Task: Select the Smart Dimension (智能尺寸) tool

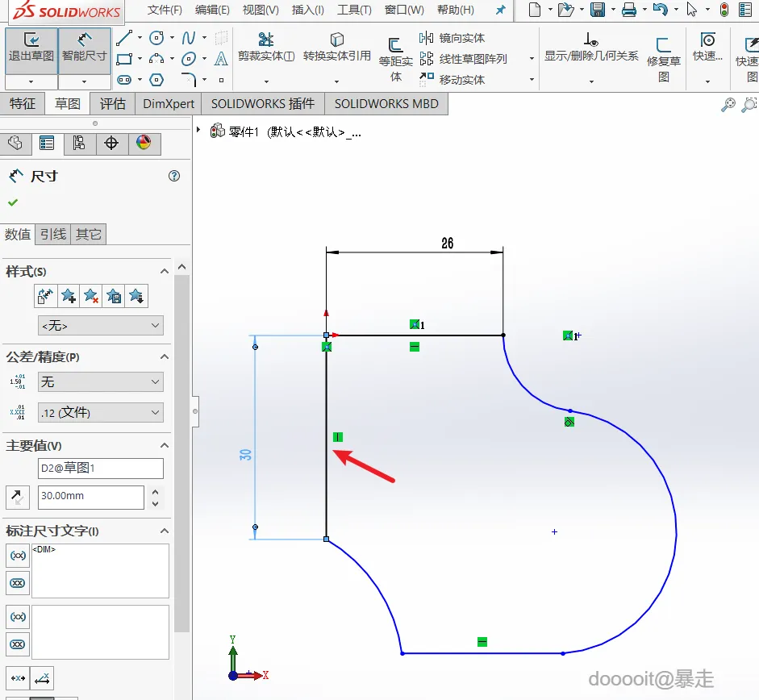Action: 84,51
